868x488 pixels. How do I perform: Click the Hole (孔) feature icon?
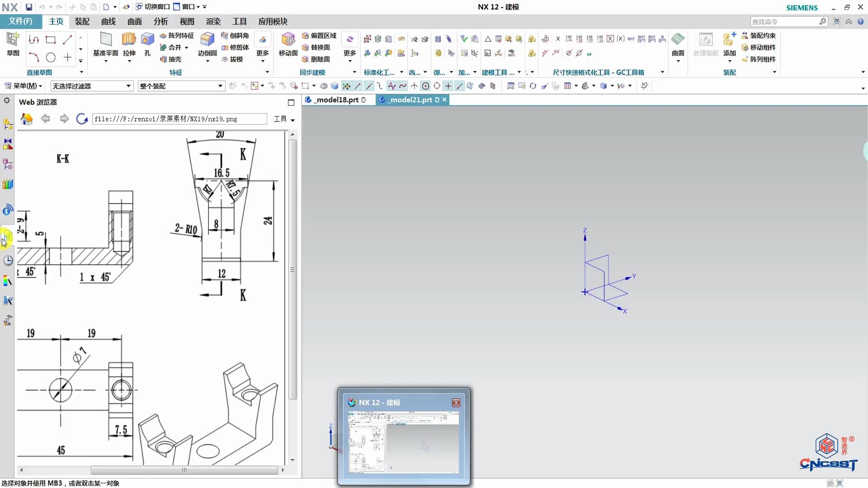(147, 40)
